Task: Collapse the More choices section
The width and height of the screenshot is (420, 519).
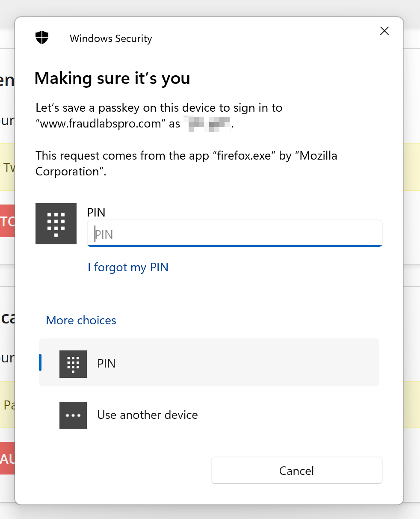Action: pos(81,320)
